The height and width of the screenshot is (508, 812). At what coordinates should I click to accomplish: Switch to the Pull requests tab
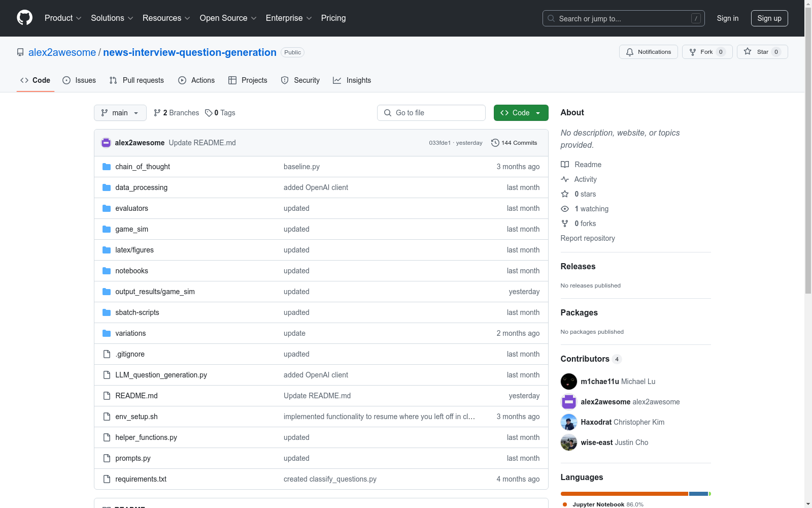[x=137, y=80]
